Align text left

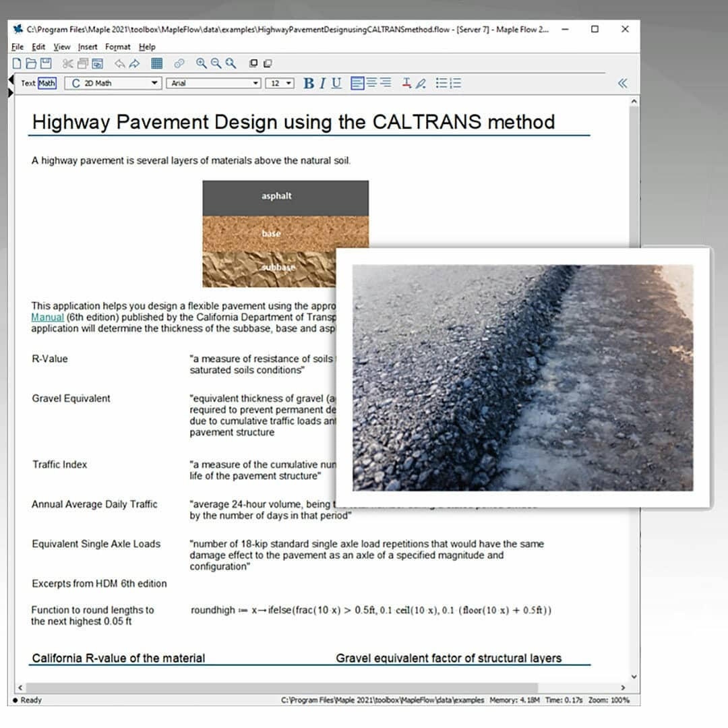357,83
